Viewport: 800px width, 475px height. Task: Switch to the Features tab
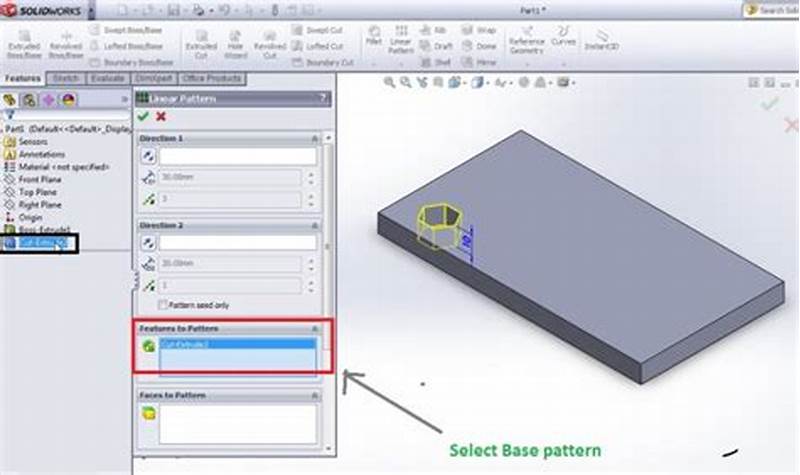22,79
